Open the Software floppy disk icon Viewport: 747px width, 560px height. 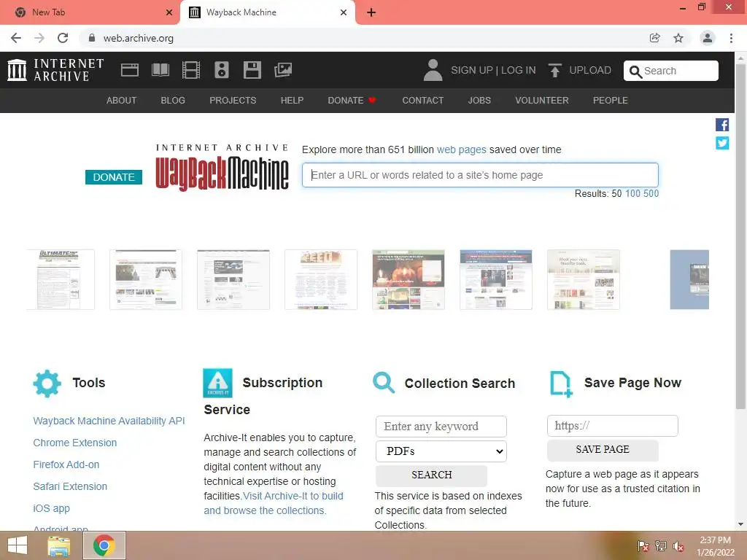pyautogui.click(x=252, y=70)
